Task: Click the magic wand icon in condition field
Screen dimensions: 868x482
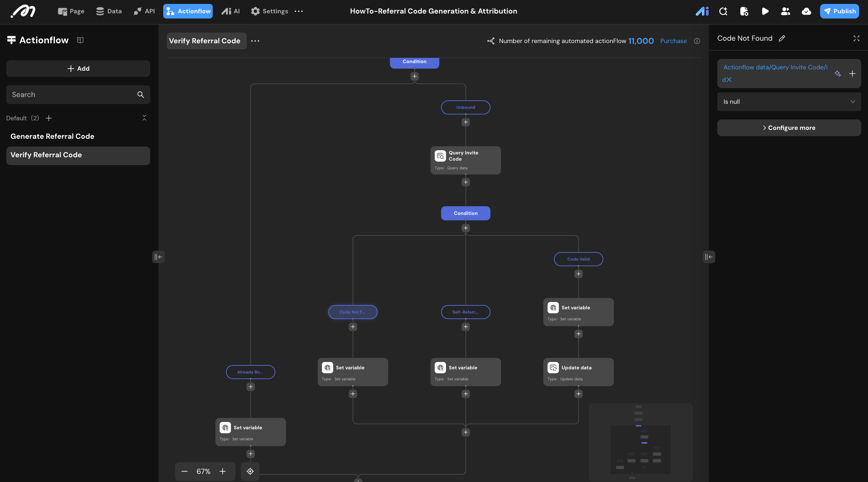Action: (838, 74)
